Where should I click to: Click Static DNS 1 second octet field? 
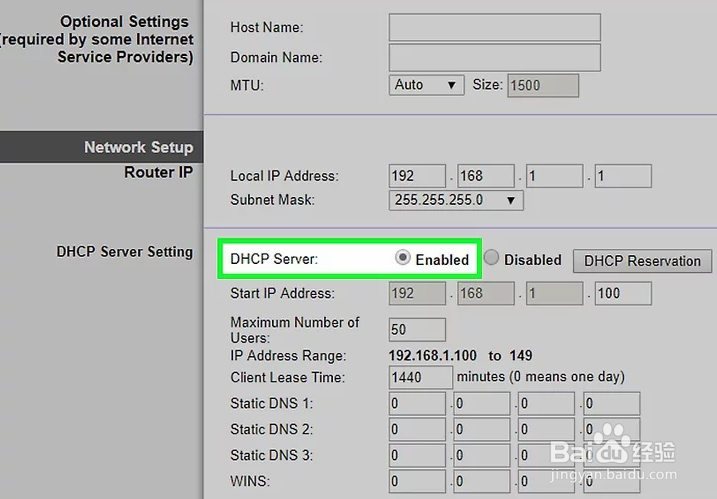point(482,403)
